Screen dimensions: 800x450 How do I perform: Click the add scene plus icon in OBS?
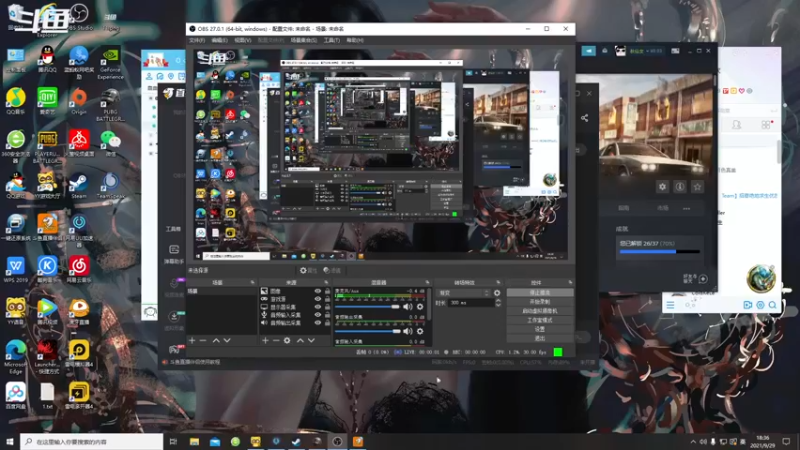pyautogui.click(x=192, y=340)
